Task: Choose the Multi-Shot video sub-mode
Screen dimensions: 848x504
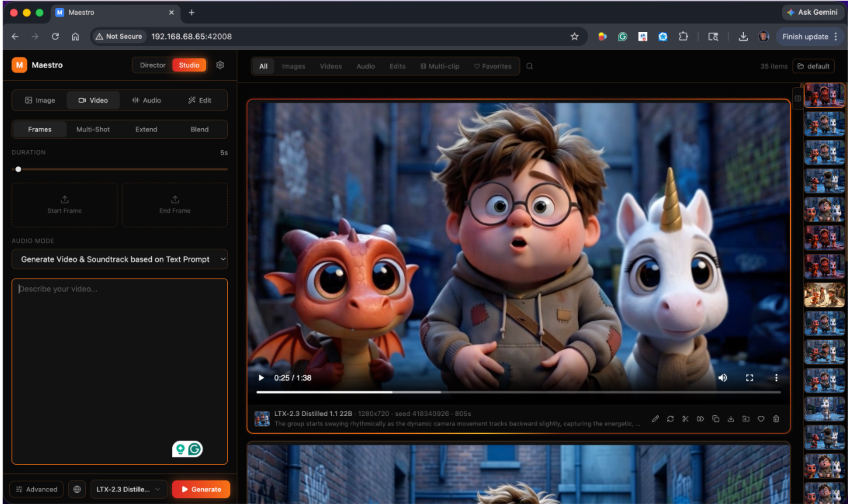Action: point(93,129)
